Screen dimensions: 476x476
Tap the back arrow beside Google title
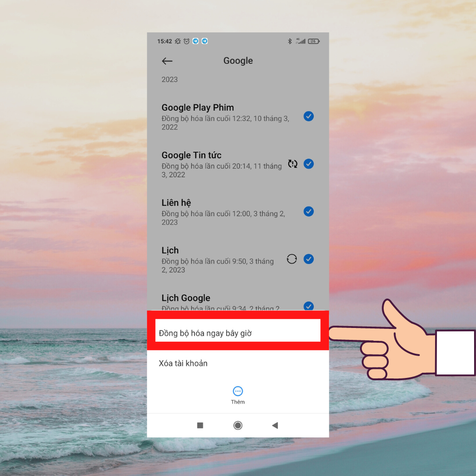click(167, 61)
